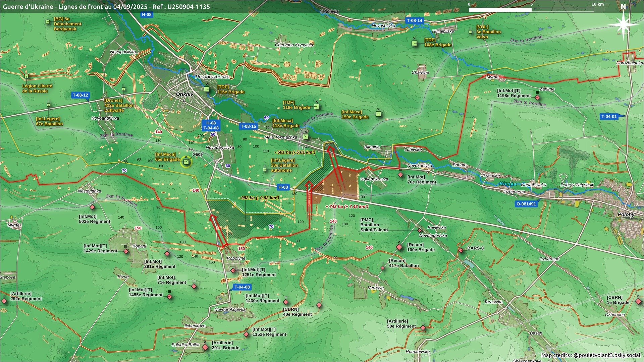
Task: Select the 1251e Régiment red diamond marker
Action: point(233,270)
